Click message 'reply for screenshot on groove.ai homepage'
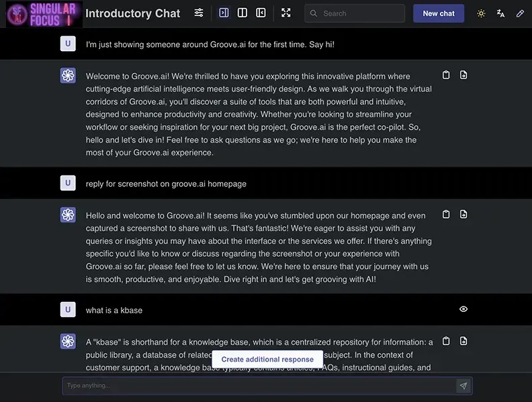This screenshot has height=402, width=532. tap(166, 184)
